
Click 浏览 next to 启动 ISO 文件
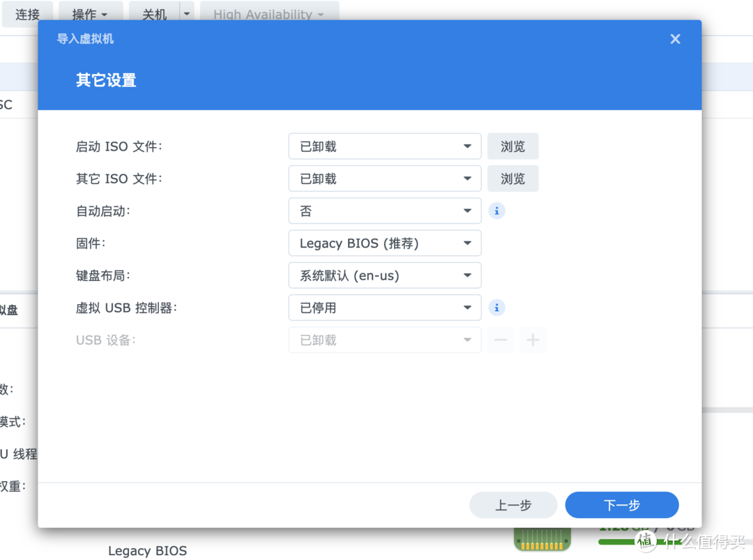[512, 146]
